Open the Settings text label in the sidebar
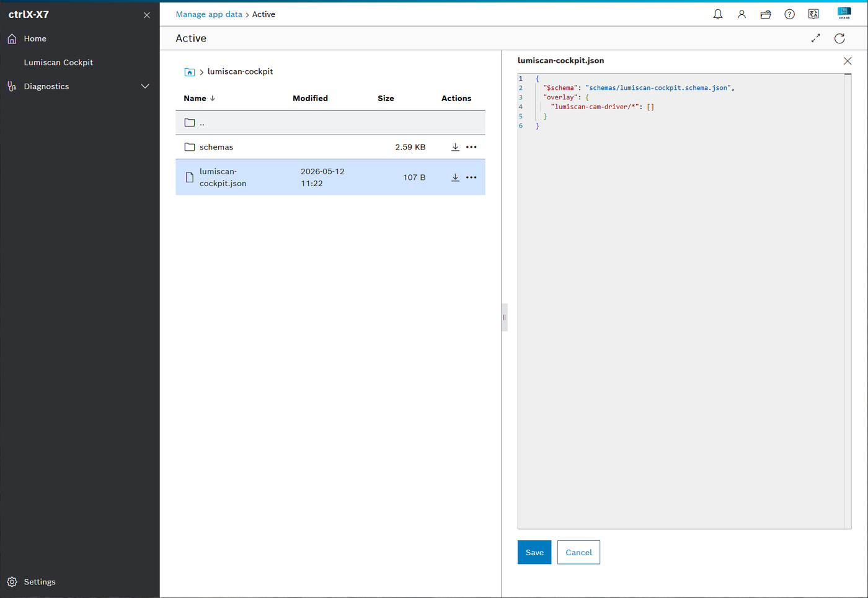Viewport: 868px width, 598px height. [x=40, y=582]
